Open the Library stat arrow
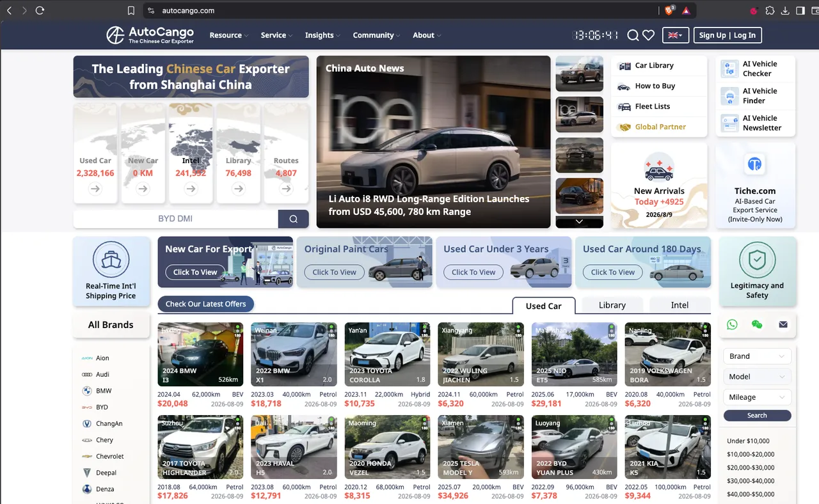 239,189
